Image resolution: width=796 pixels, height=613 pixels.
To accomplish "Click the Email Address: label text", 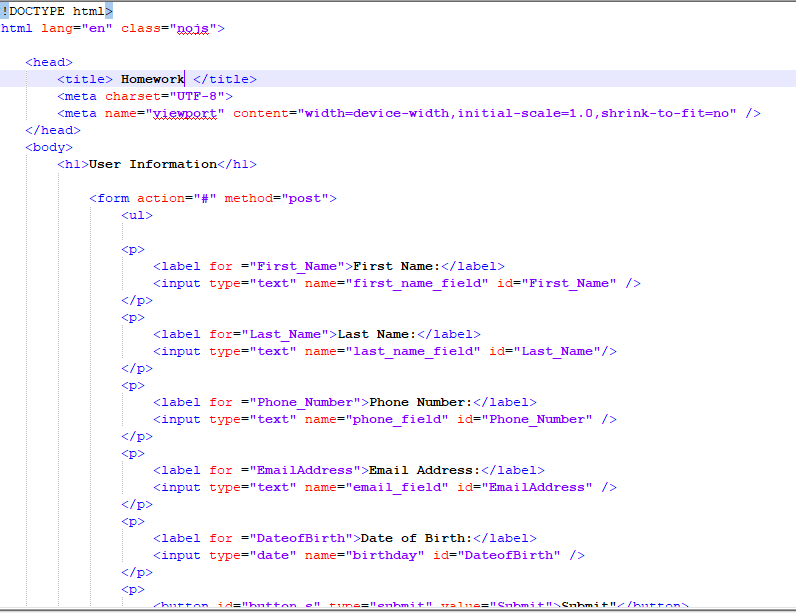I will [424, 470].
